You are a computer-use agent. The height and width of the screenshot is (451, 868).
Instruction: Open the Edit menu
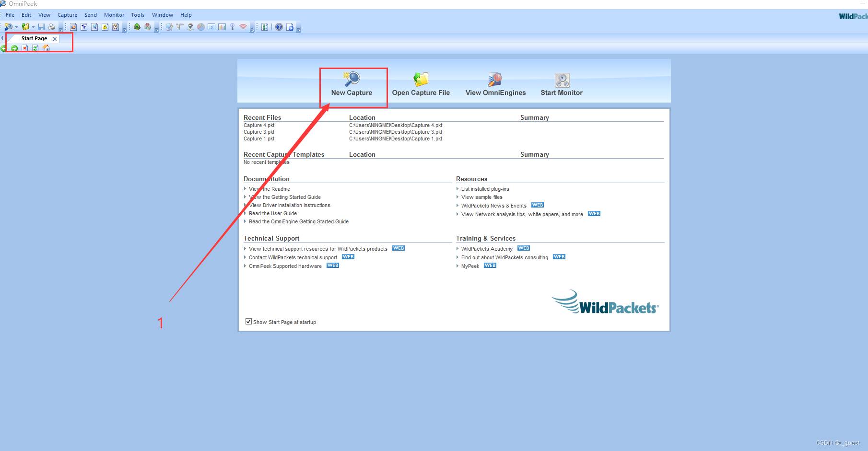pos(26,15)
